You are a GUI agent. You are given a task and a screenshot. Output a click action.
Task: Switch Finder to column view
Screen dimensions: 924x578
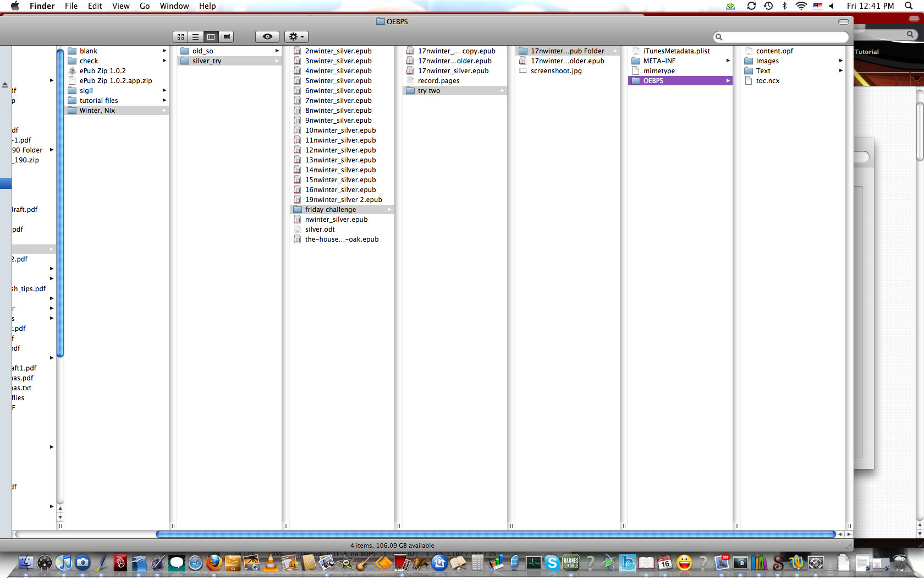click(x=211, y=37)
